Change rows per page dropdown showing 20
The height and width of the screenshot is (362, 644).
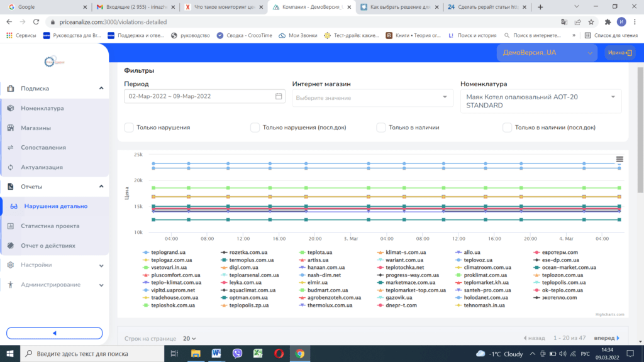coord(189,339)
